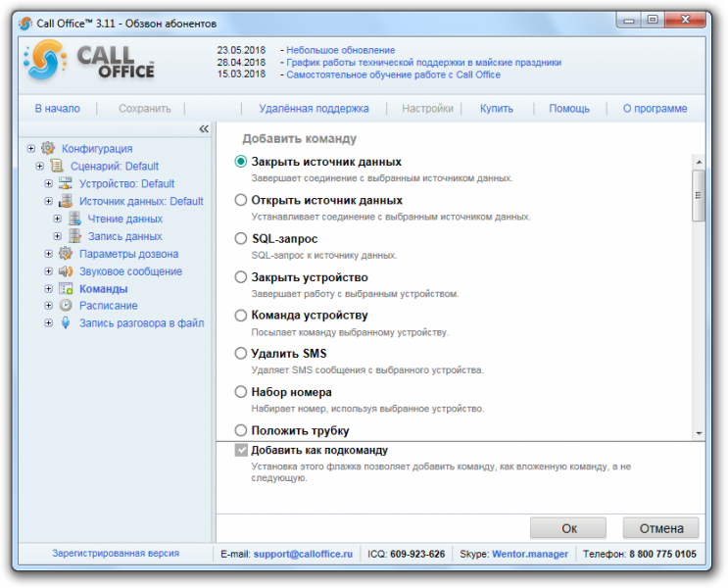
Task: Open the майские праздники support schedule link
Action: click(424, 63)
